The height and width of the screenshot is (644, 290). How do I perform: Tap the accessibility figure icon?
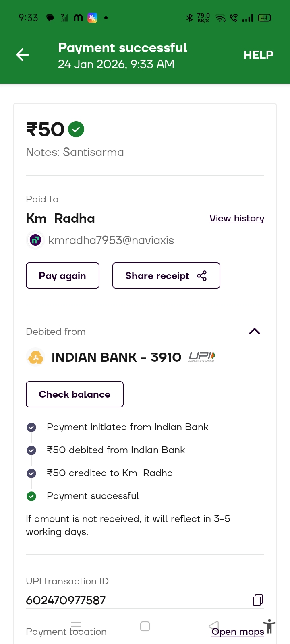coord(269,627)
